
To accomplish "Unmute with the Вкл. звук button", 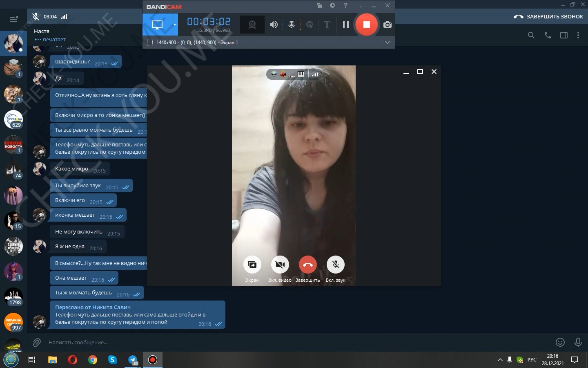I will tap(336, 265).
